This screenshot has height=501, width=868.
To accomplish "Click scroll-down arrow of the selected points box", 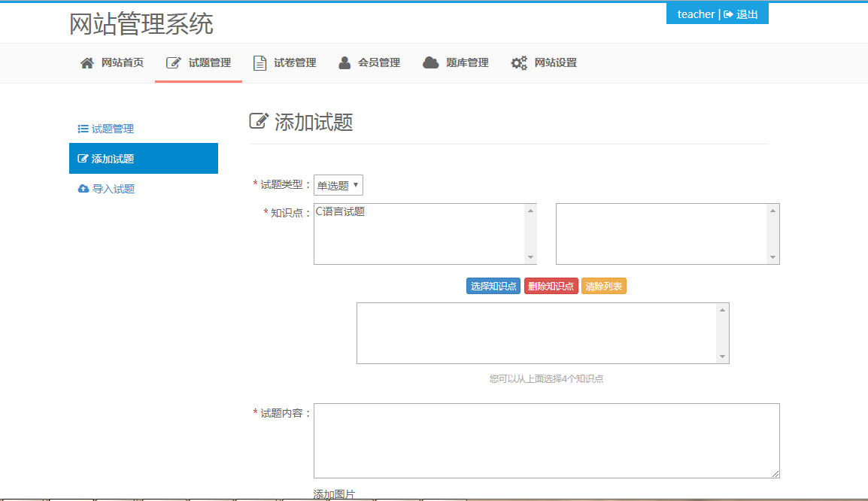I will coord(722,357).
